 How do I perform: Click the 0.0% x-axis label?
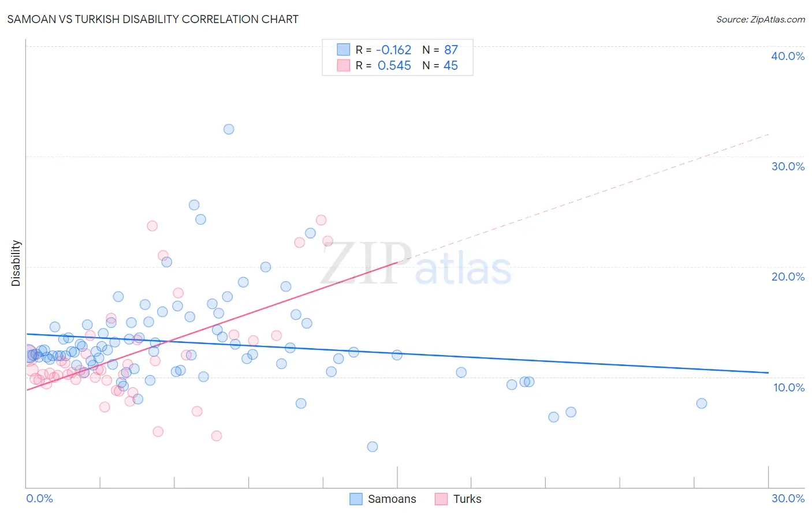tap(40, 498)
